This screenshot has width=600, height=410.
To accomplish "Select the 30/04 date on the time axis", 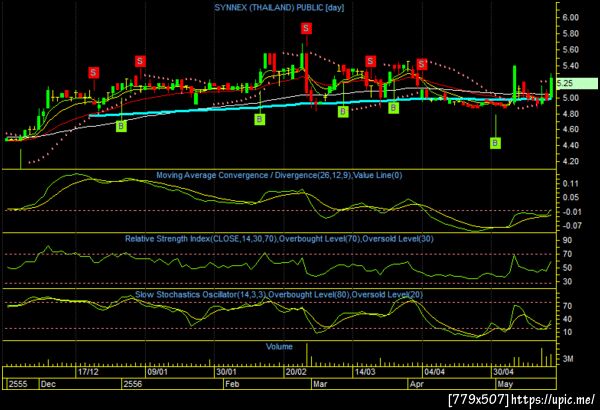I will coord(503,372).
